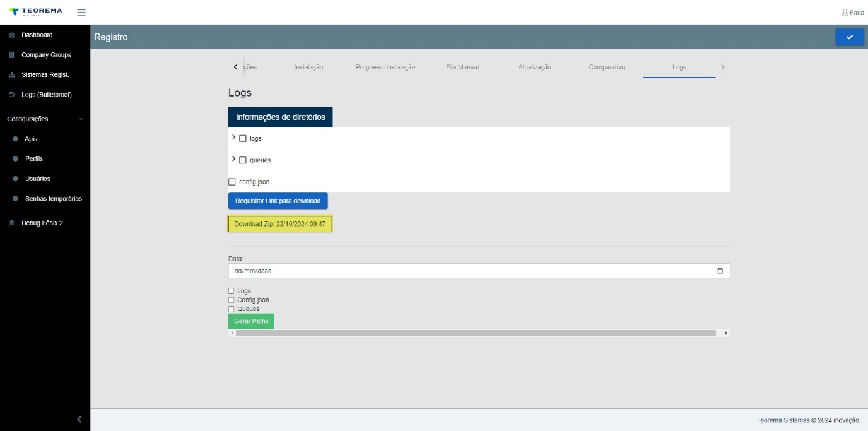Viewport: 868px width, 431px height.
Task: Click the horizontal scrollbar thumb
Action: pyautogui.click(x=476, y=333)
